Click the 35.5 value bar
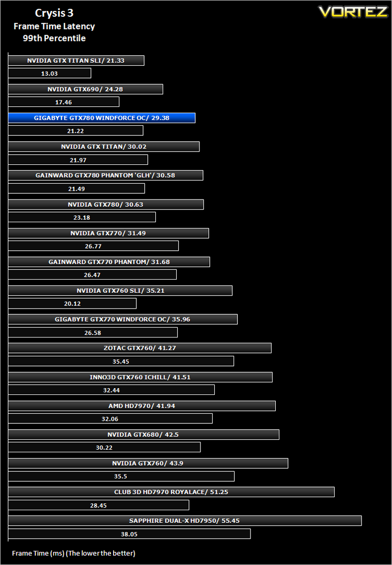Viewport: 392px width, 565px height. coord(121,476)
